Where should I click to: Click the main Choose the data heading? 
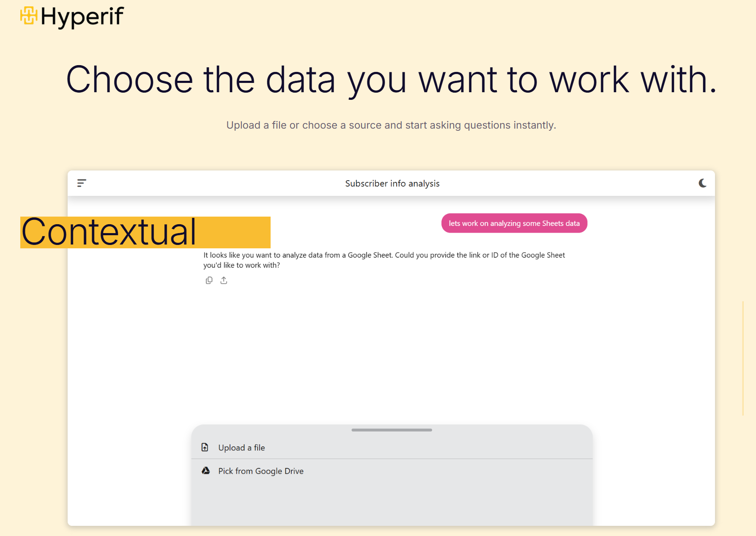[x=391, y=80]
